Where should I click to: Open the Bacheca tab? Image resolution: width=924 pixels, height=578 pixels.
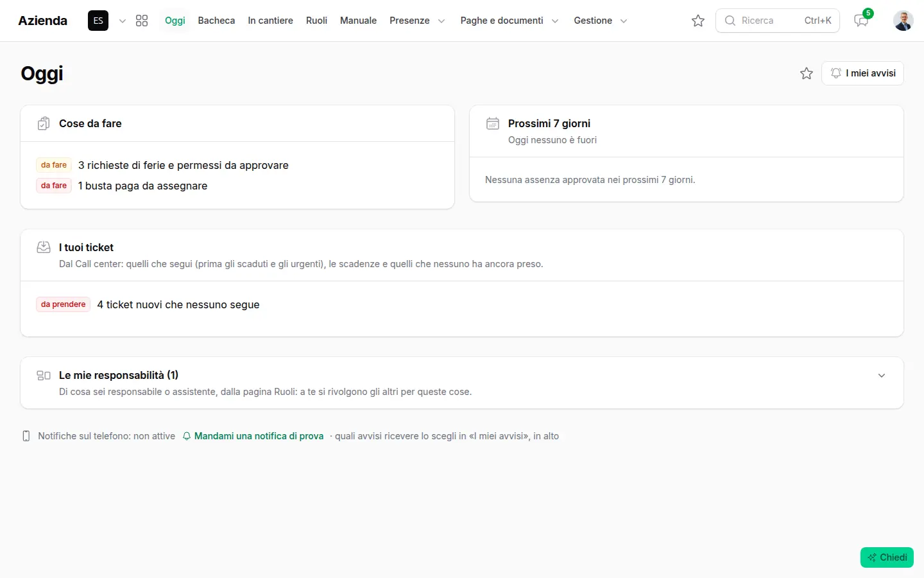point(216,21)
